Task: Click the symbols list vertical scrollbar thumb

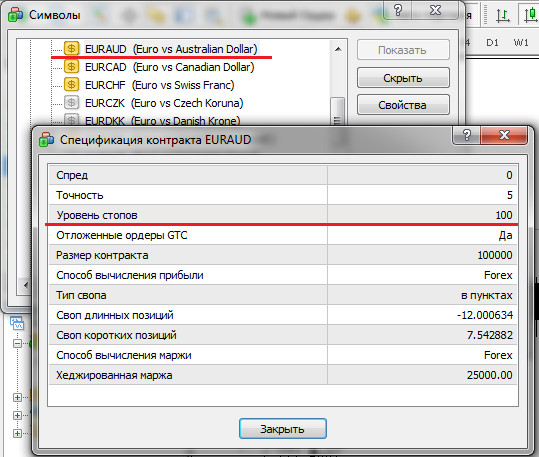Action: [x=338, y=111]
